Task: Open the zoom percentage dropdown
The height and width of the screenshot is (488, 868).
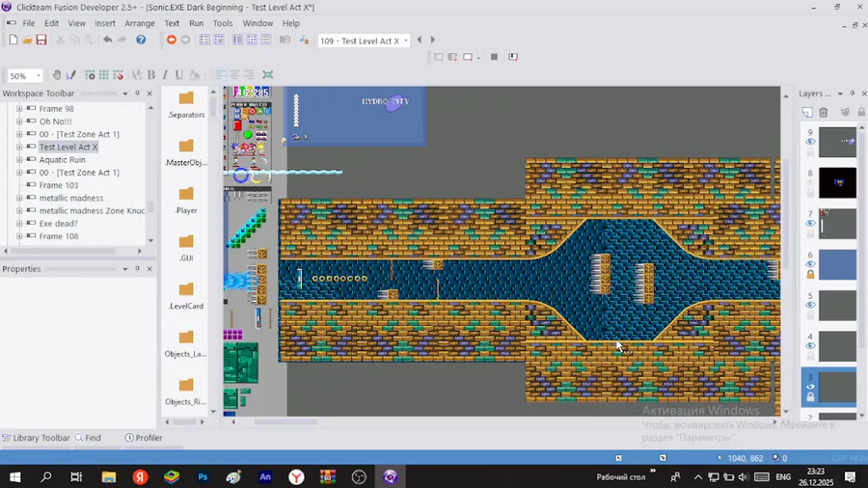Action: coord(38,75)
